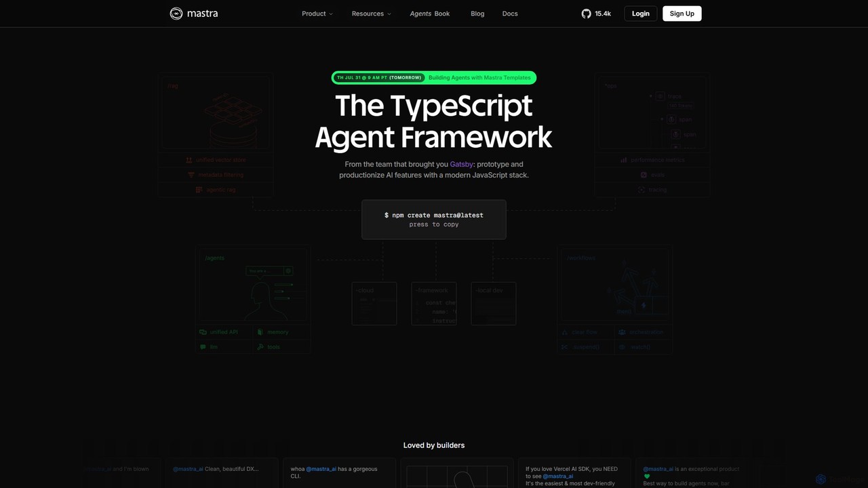Click the 'Loved by builders' heading
The width and height of the screenshot is (868, 488).
click(434, 445)
